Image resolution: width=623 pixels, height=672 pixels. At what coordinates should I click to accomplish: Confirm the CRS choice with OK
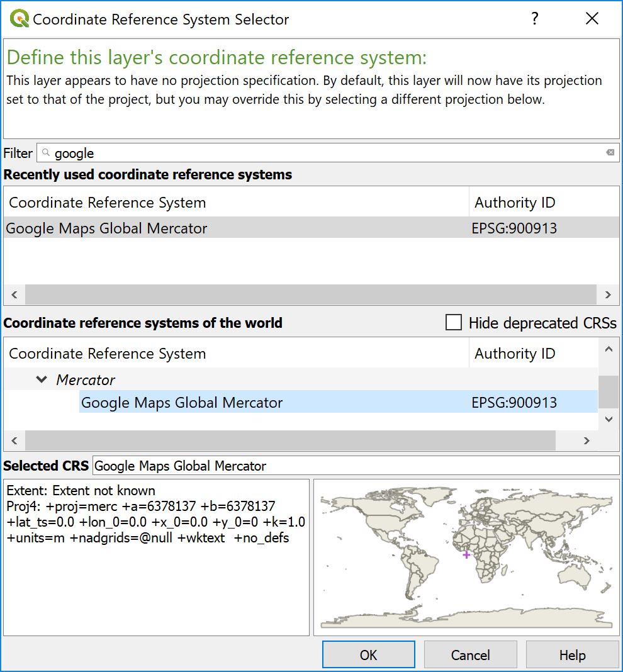coord(368,654)
